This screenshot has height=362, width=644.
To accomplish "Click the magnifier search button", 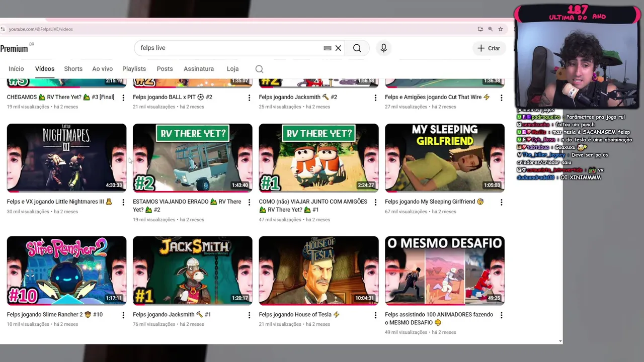I will click(357, 48).
